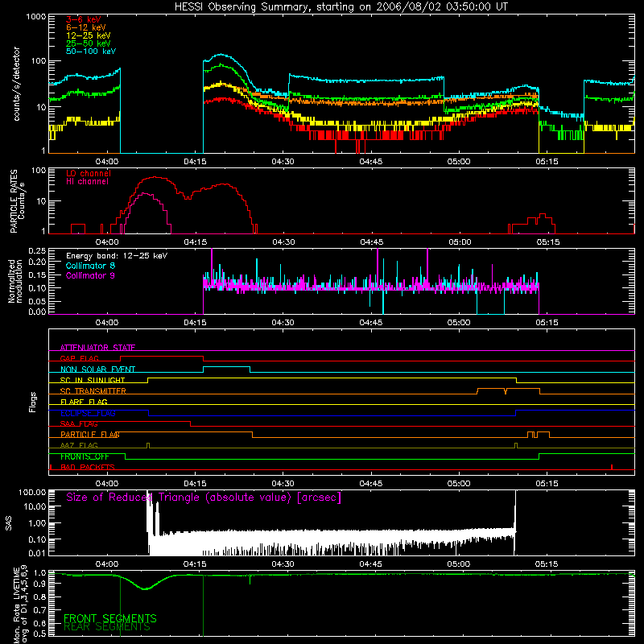Click the 0.25 modulation tick value
The height and width of the screenshot is (644, 644).
coord(37,251)
